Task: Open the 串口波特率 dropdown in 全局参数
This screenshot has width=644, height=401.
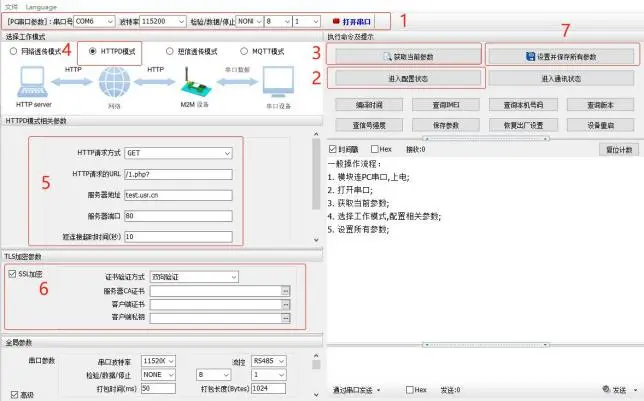Action: pyautogui.click(x=171, y=361)
